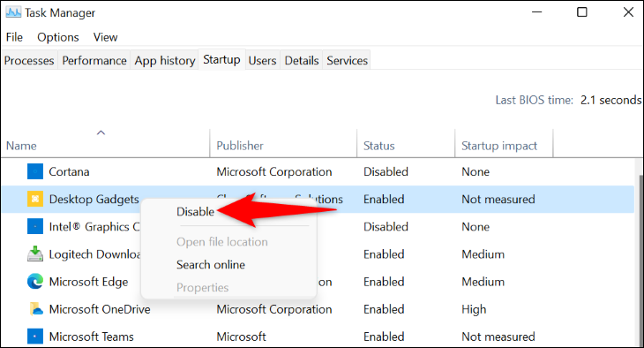Click the Microsoft Edge icon
644x348 pixels.
(x=35, y=282)
